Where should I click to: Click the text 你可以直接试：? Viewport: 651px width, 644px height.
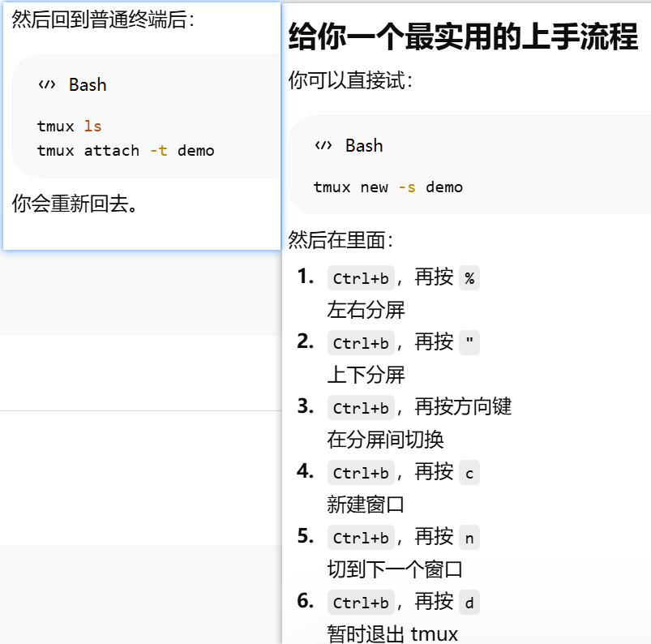(352, 79)
